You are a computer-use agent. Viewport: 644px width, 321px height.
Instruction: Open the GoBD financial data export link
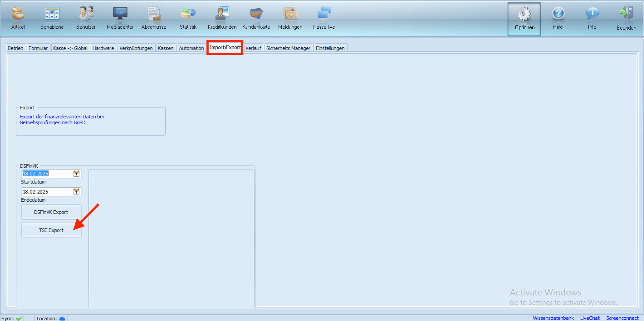pos(62,119)
